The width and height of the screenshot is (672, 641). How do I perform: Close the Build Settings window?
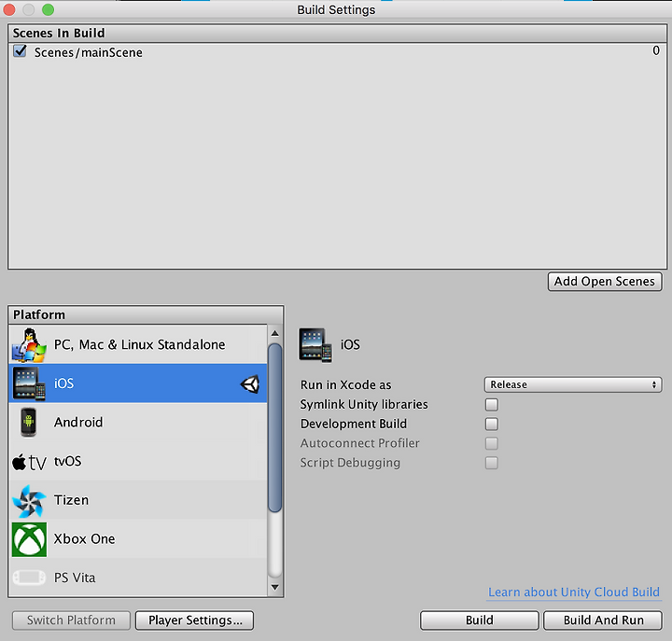pyautogui.click(x=9, y=9)
